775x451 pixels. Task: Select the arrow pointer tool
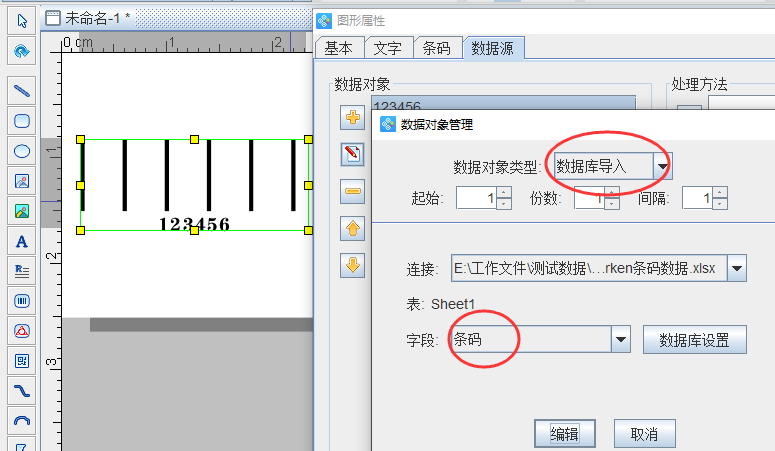click(21, 20)
